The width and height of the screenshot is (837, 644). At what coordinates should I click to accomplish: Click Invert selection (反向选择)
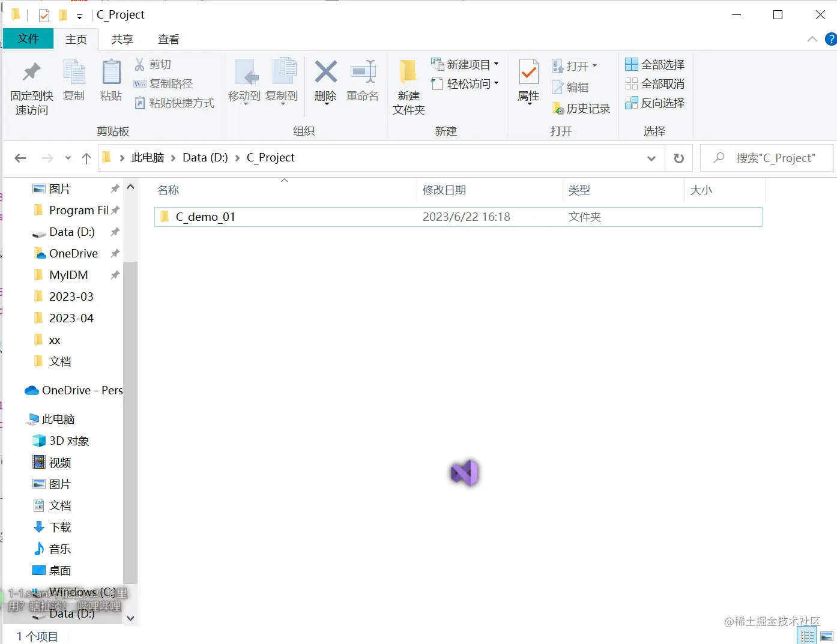coord(654,103)
